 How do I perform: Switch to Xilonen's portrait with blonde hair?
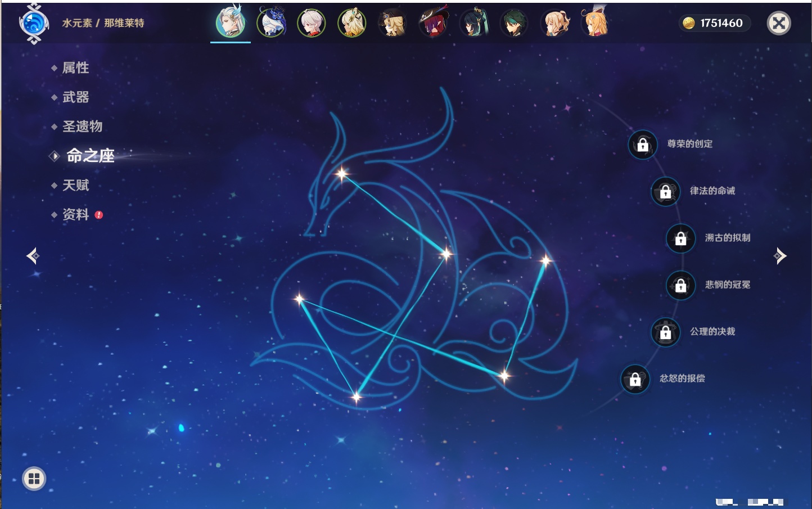[x=352, y=23]
